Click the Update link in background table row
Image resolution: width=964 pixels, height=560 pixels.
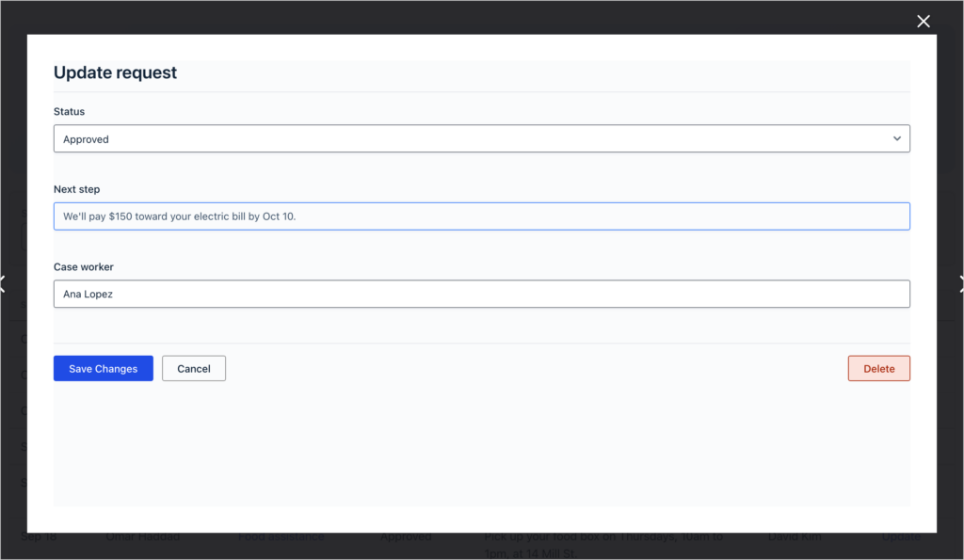point(901,536)
